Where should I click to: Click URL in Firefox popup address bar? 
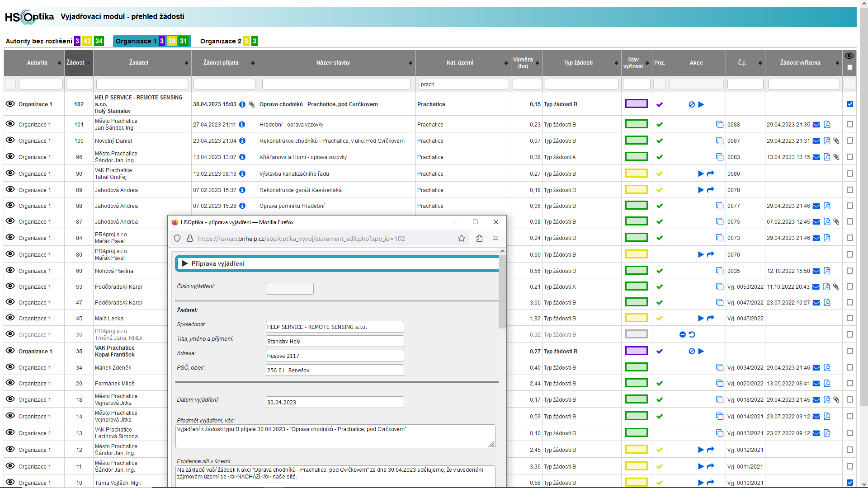[x=302, y=239]
